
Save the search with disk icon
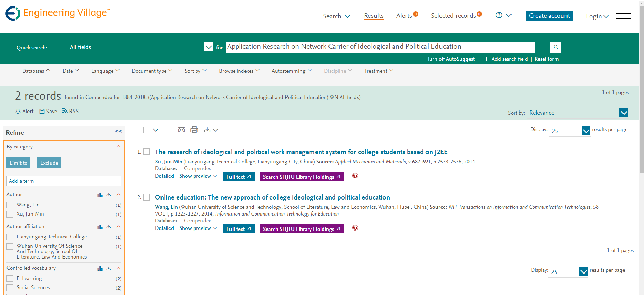pos(48,112)
